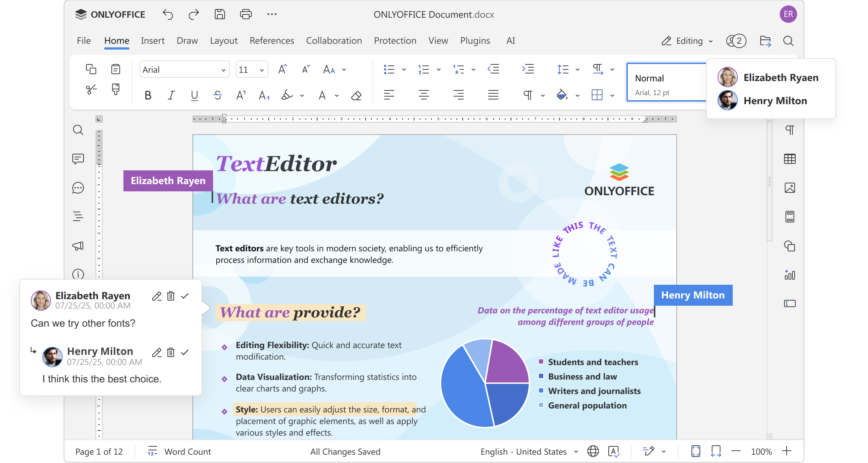Toggle Bold formatting
The image size is (868, 463).
pos(148,95)
